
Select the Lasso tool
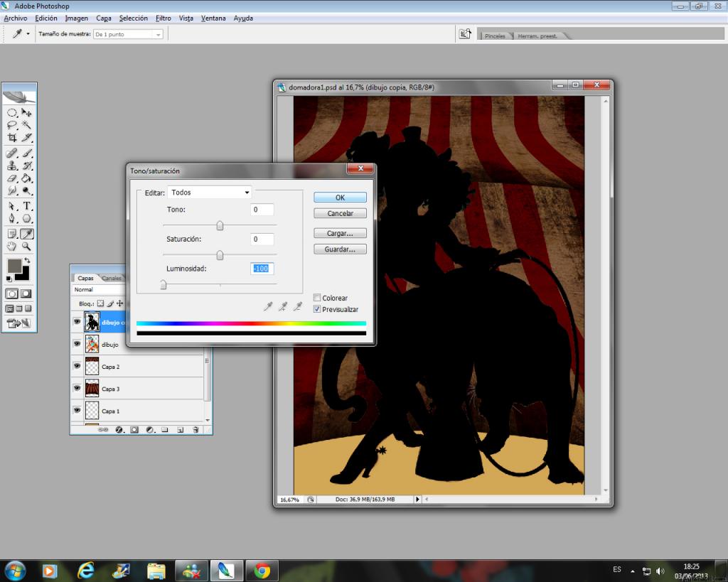(x=12, y=125)
